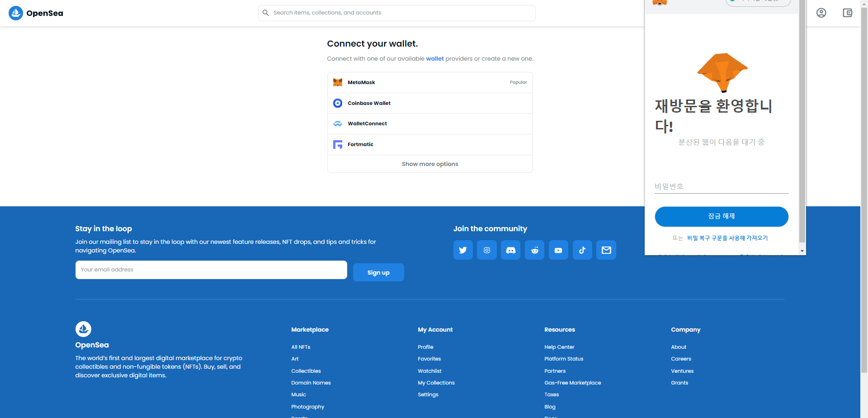The height and width of the screenshot is (418, 868).
Task: Expand Show more options
Action: [x=430, y=164]
